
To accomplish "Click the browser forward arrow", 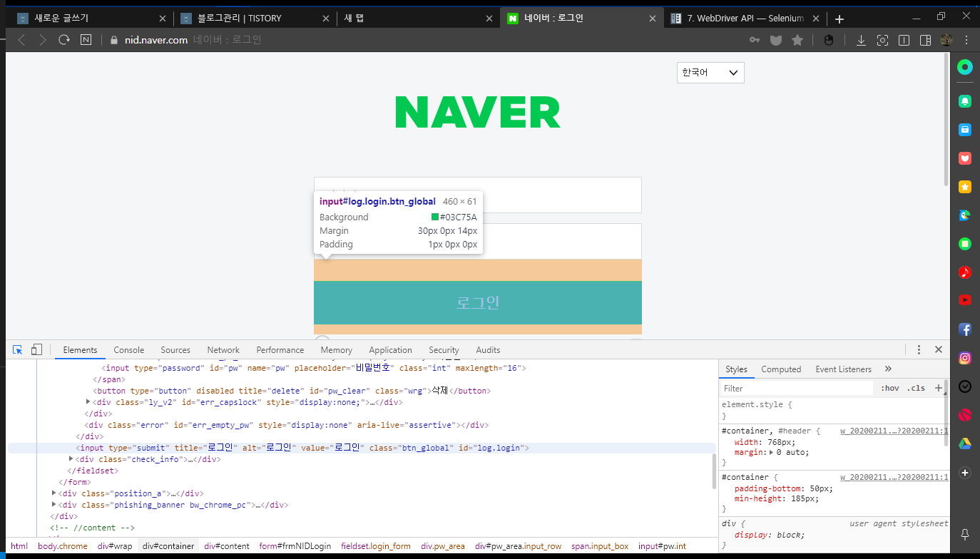I will coord(43,40).
